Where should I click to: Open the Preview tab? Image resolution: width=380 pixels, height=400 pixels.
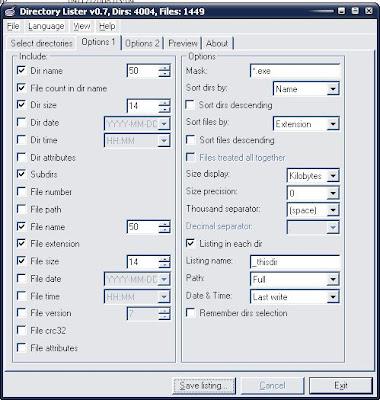click(x=183, y=43)
